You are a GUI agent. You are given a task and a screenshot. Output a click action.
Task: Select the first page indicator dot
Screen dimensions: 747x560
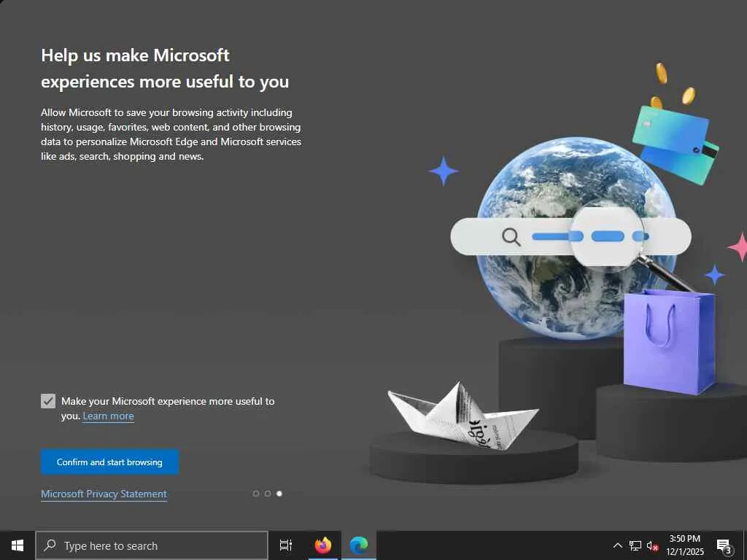pyautogui.click(x=256, y=494)
